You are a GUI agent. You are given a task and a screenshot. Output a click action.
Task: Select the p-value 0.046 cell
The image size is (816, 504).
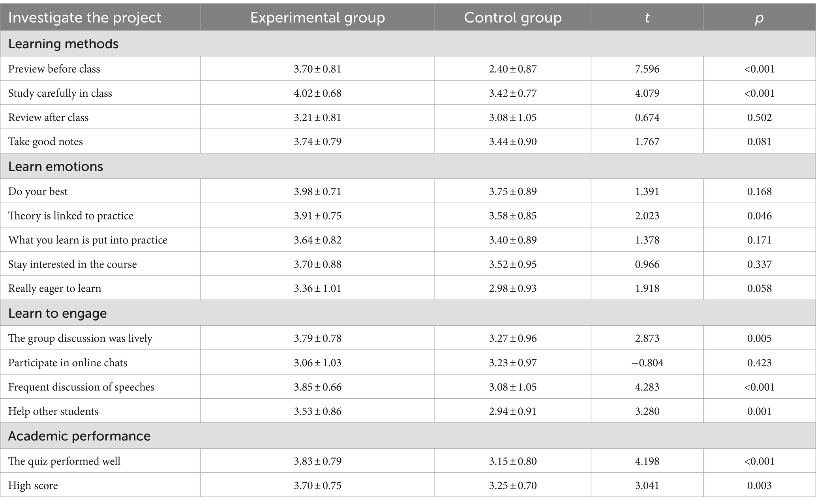[759, 216]
